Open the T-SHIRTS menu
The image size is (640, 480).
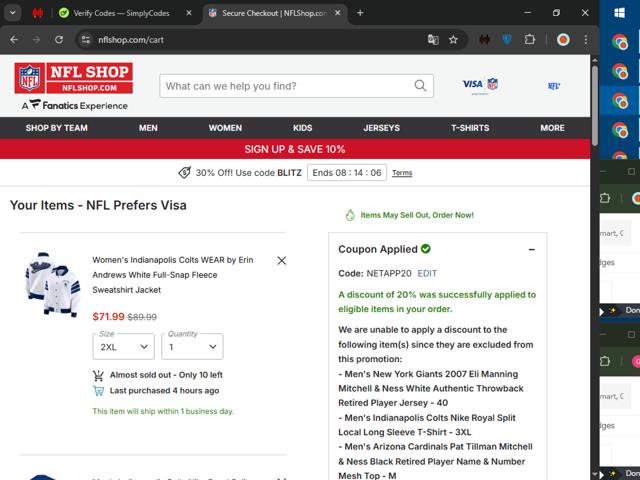tap(470, 128)
